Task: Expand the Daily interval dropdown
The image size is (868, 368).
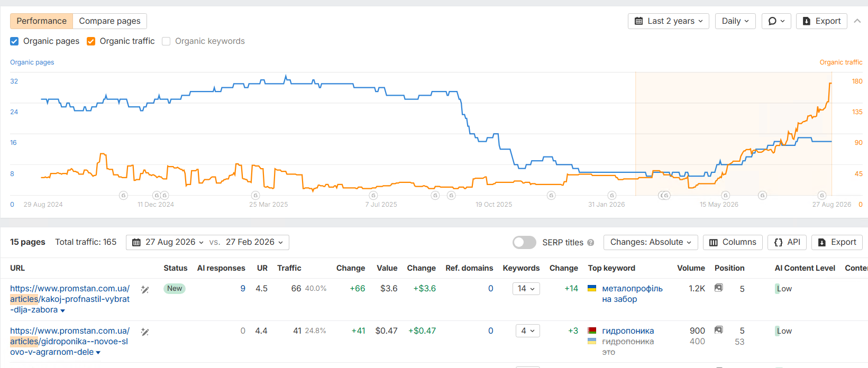Action: 735,21
